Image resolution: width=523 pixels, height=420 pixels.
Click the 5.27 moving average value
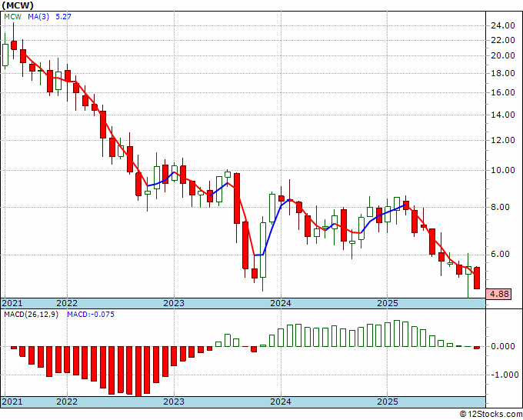pos(63,16)
